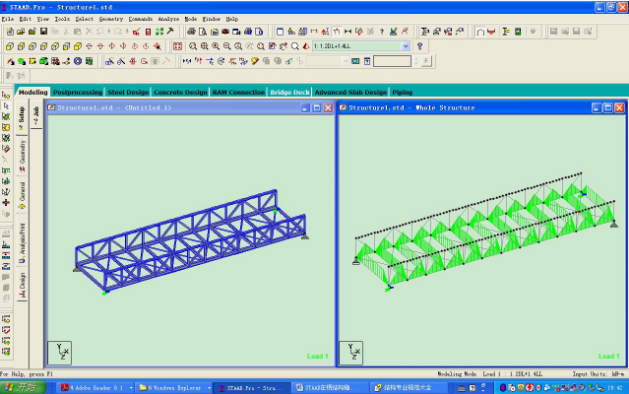
Task: Click the display whole structure icon
Action: (177, 46)
